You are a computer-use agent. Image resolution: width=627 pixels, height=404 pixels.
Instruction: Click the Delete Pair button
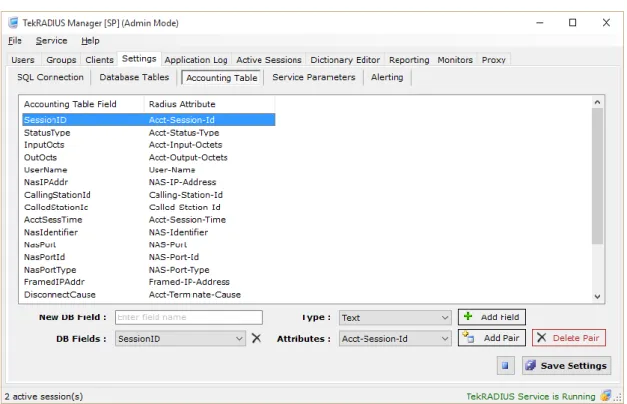pyautogui.click(x=569, y=338)
